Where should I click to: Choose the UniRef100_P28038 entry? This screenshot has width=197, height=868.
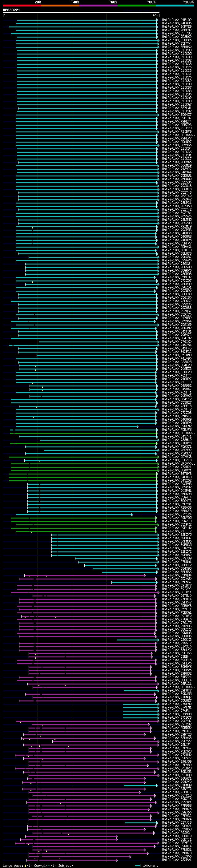click(x=177, y=507)
